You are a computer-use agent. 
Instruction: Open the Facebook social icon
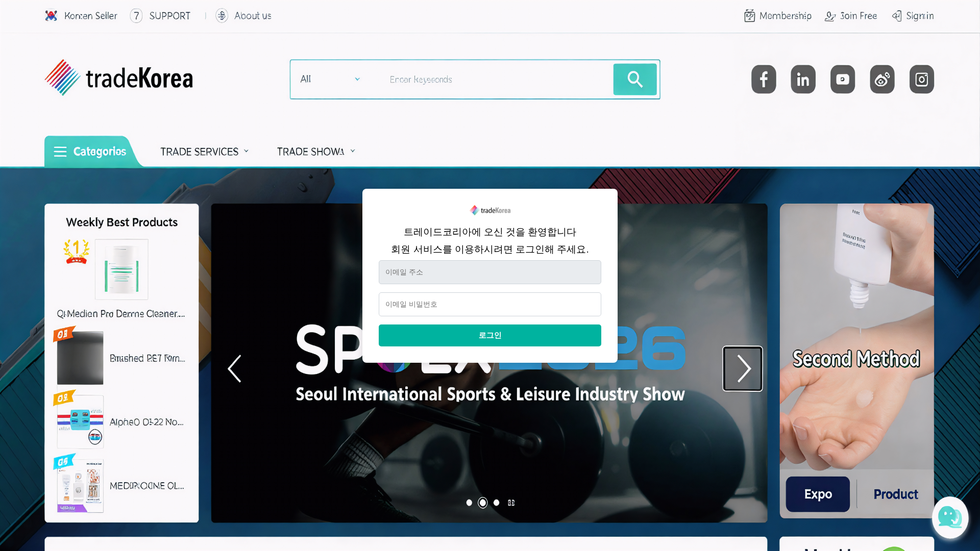(x=764, y=79)
